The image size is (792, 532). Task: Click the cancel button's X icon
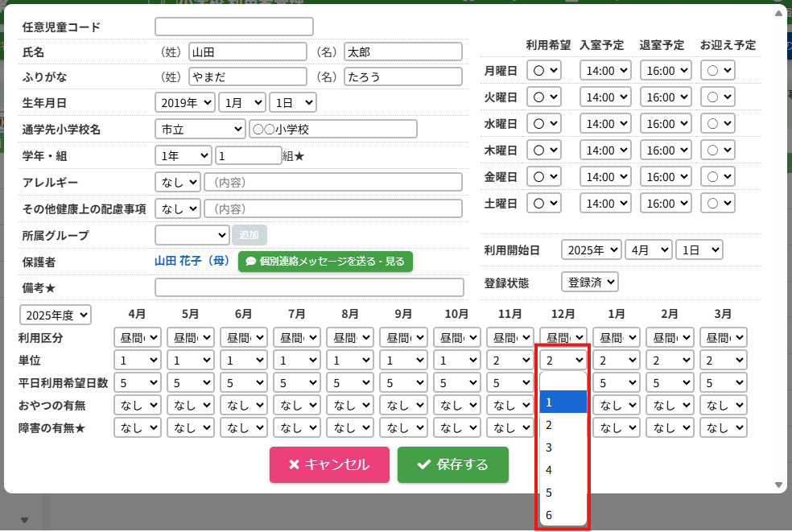(x=294, y=464)
